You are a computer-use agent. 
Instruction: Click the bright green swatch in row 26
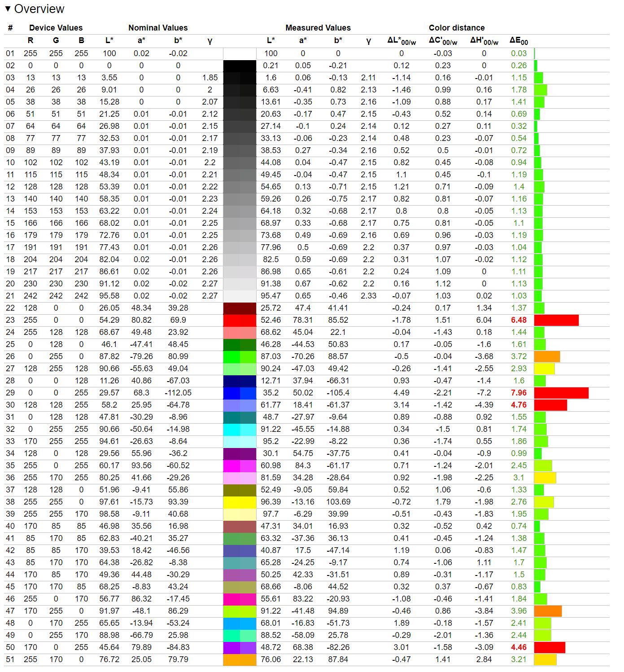click(240, 356)
